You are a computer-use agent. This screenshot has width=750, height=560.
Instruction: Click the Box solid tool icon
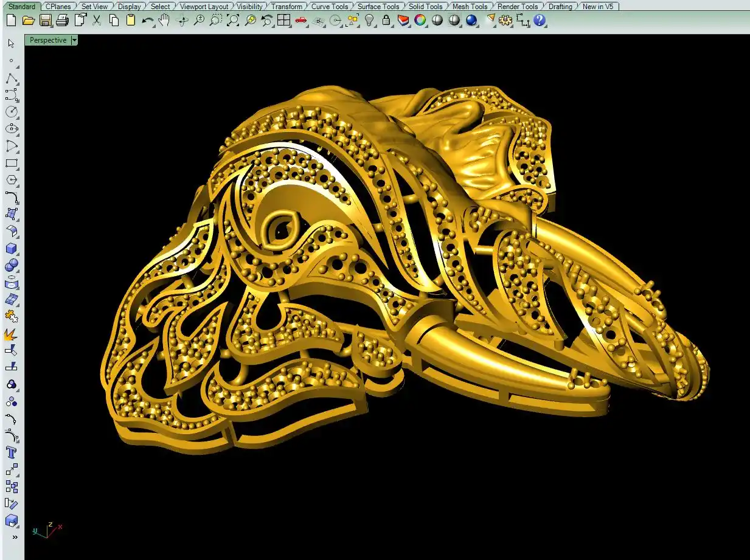[x=12, y=249]
